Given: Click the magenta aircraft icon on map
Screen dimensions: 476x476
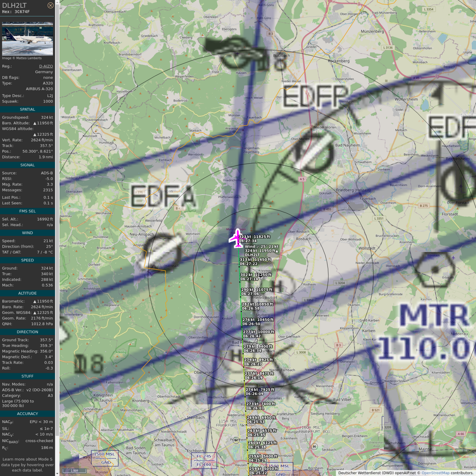Looking at the screenshot, I should coord(237,238).
